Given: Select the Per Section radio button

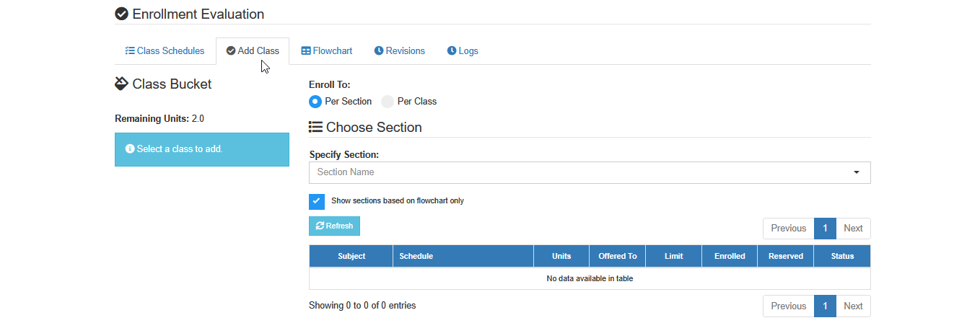Looking at the screenshot, I should pyautogui.click(x=315, y=102).
